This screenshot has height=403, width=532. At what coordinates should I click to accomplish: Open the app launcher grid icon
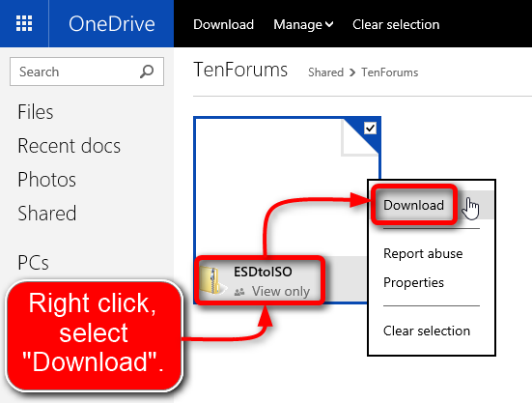tap(24, 23)
